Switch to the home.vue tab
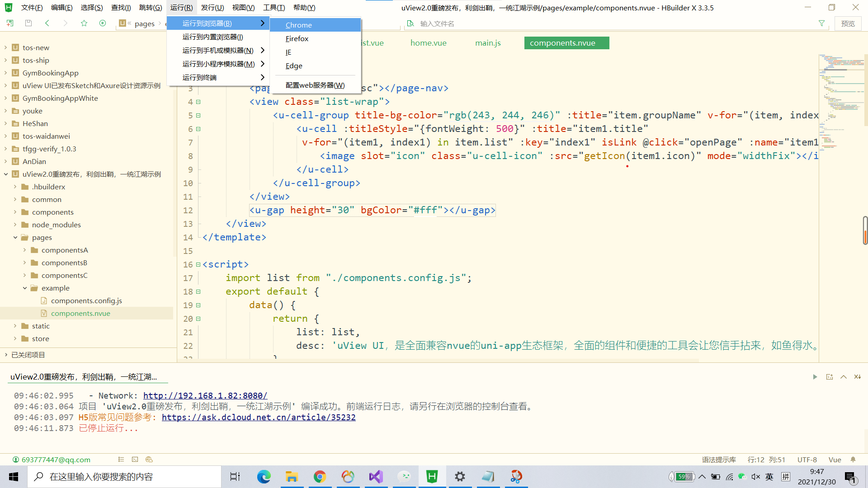868x488 pixels. click(x=428, y=43)
